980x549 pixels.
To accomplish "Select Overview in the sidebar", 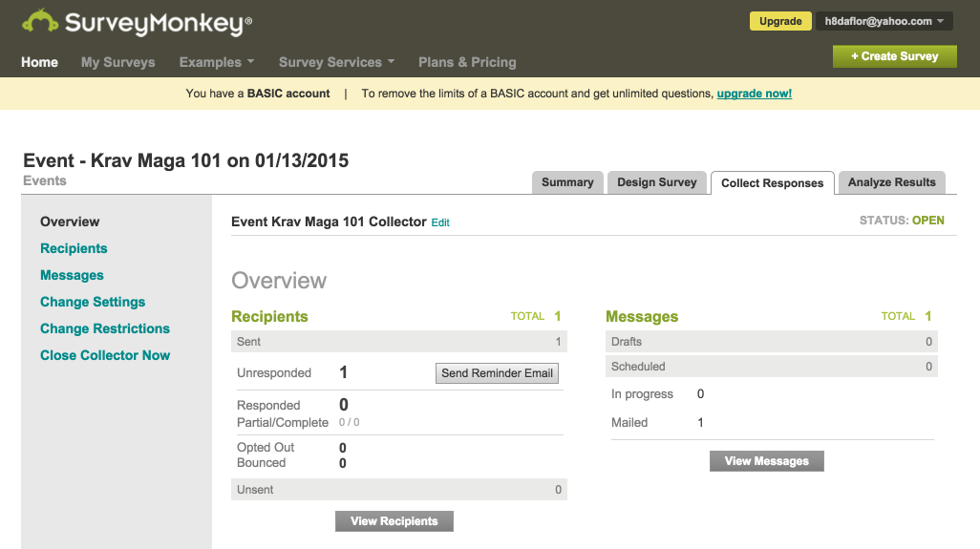I will point(70,222).
